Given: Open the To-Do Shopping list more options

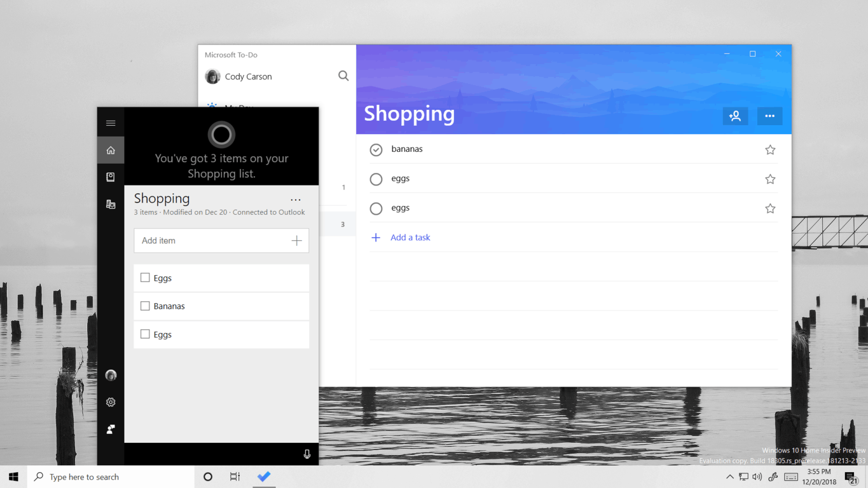Looking at the screenshot, I should pyautogui.click(x=769, y=116).
